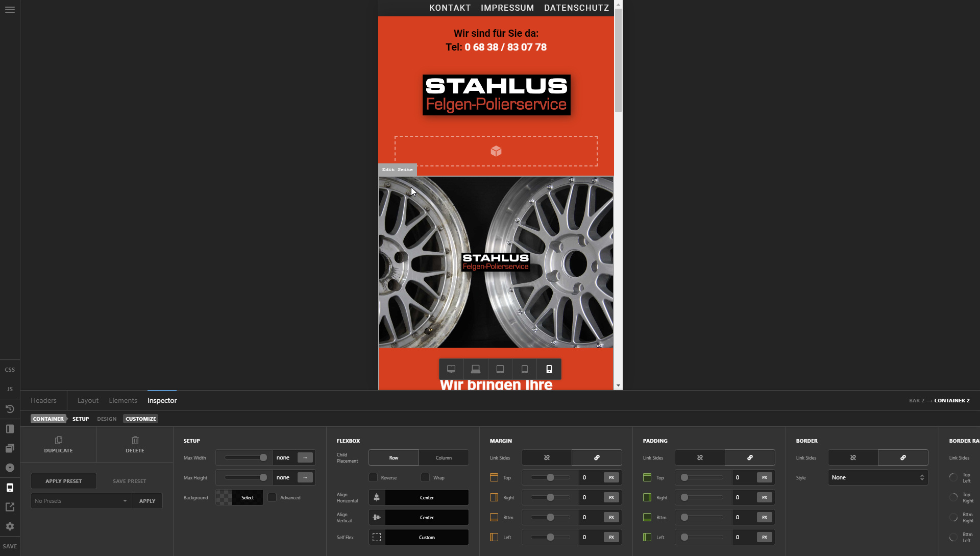Click the Margin Top slider
Image resolution: width=980 pixels, height=556 pixels.
point(550,477)
